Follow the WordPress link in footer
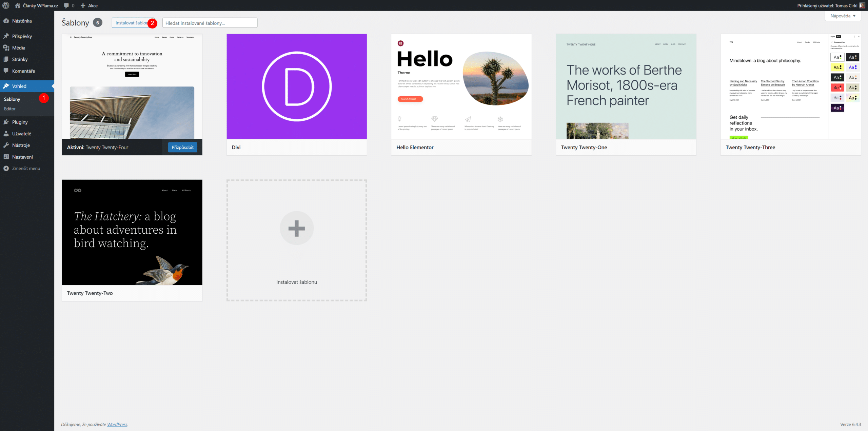Screen dimensions: 868x431 point(117,424)
